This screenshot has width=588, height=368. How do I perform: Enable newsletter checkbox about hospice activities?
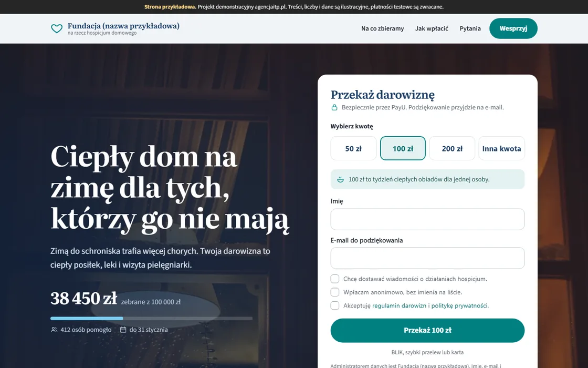point(335,279)
